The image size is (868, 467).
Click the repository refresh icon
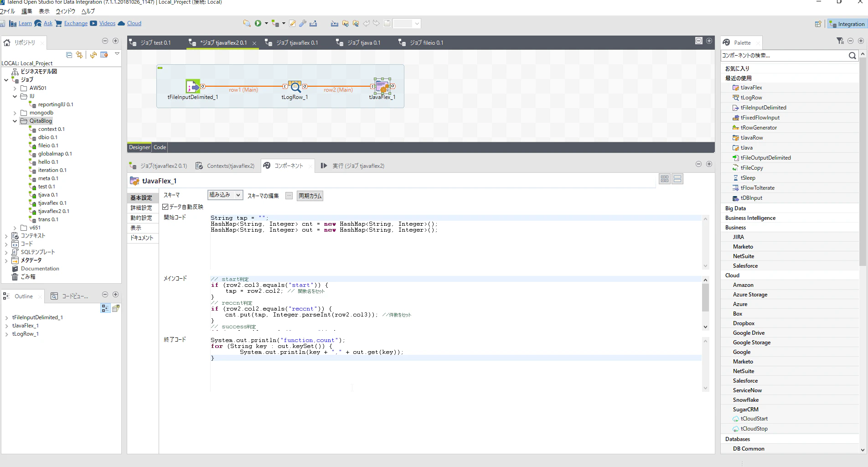tap(93, 55)
